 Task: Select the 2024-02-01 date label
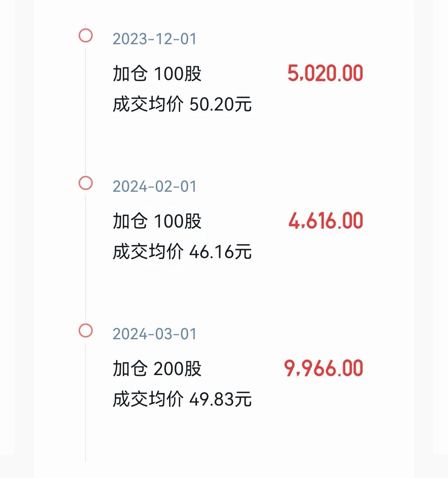pos(155,186)
